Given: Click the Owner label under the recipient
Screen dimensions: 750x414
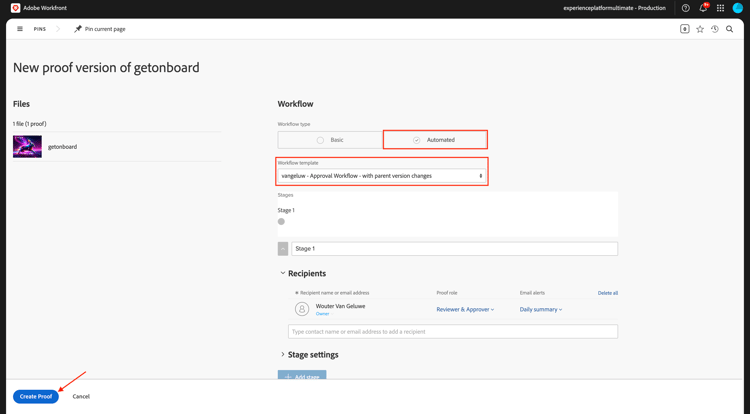Looking at the screenshot, I should tap(322, 314).
